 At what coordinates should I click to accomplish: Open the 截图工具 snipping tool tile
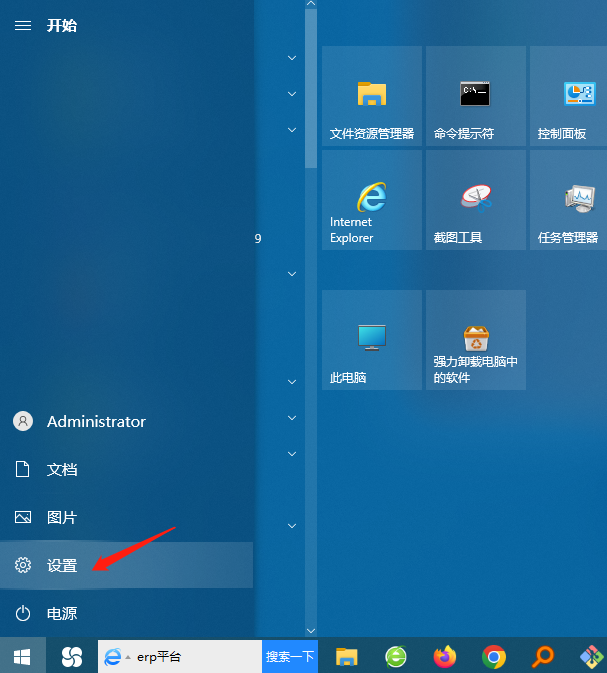point(475,200)
